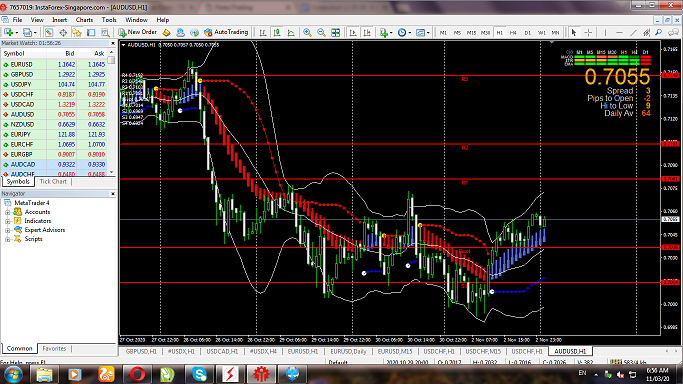
Task: Zoom in on the chart
Action: (308, 33)
